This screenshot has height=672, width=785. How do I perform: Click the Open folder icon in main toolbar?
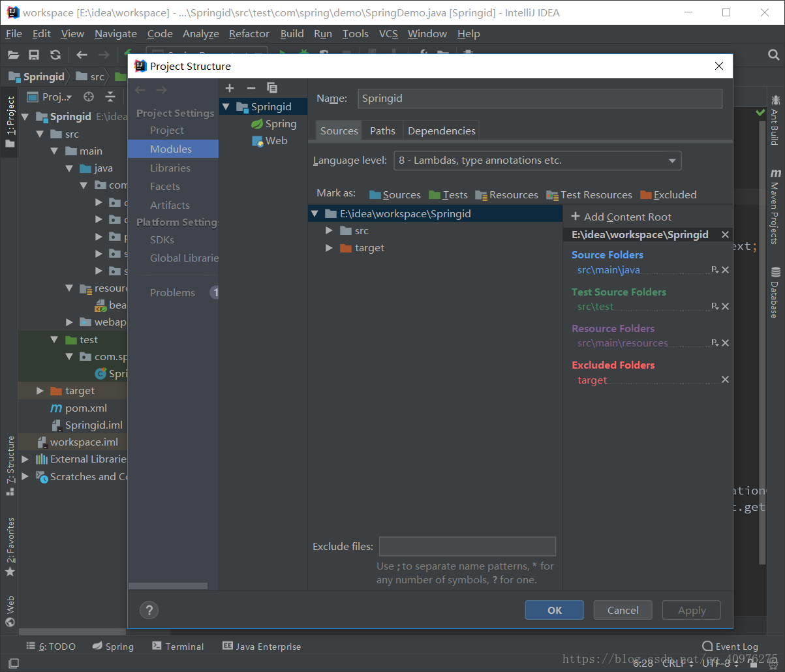click(x=13, y=55)
